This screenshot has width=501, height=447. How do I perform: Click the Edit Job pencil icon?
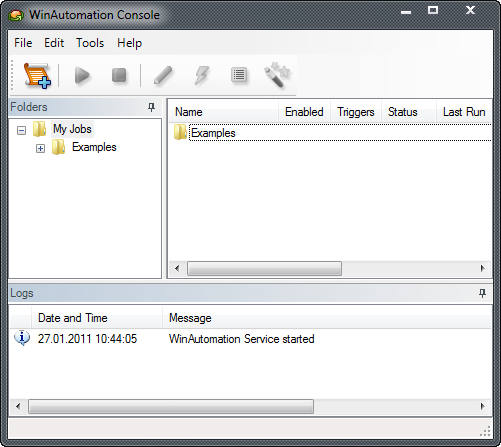click(163, 75)
